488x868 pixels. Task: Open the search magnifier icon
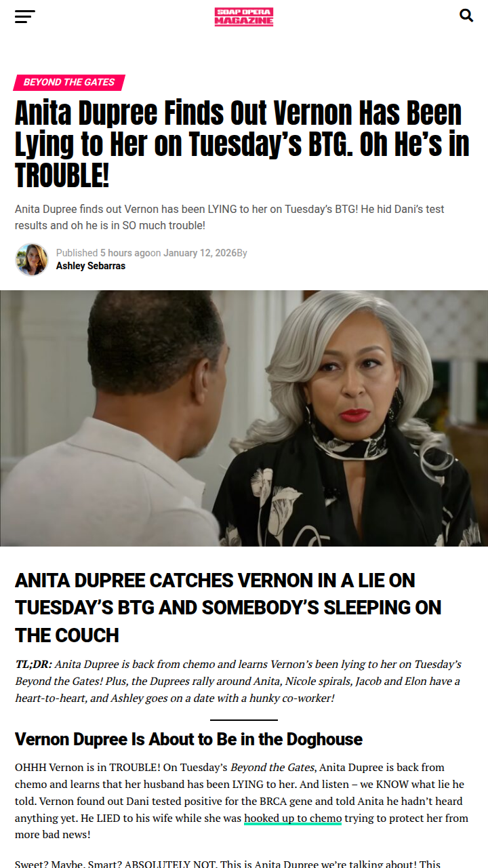click(x=466, y=16)
